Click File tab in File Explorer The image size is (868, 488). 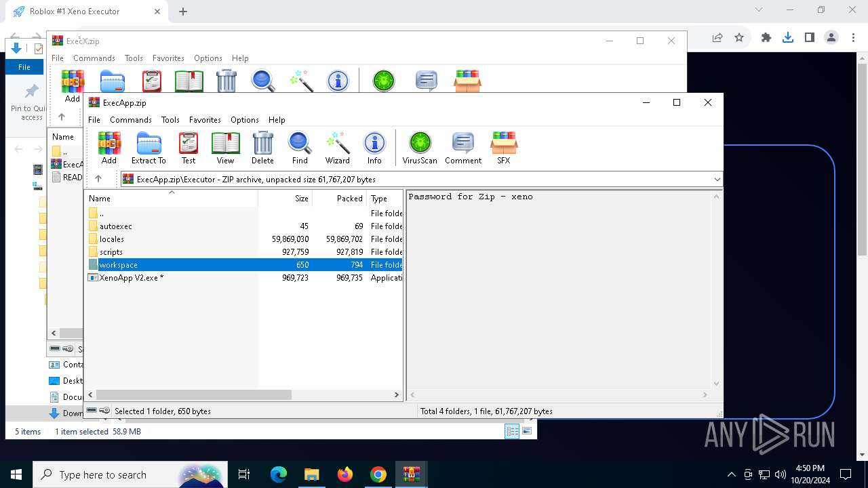(24, 67)
